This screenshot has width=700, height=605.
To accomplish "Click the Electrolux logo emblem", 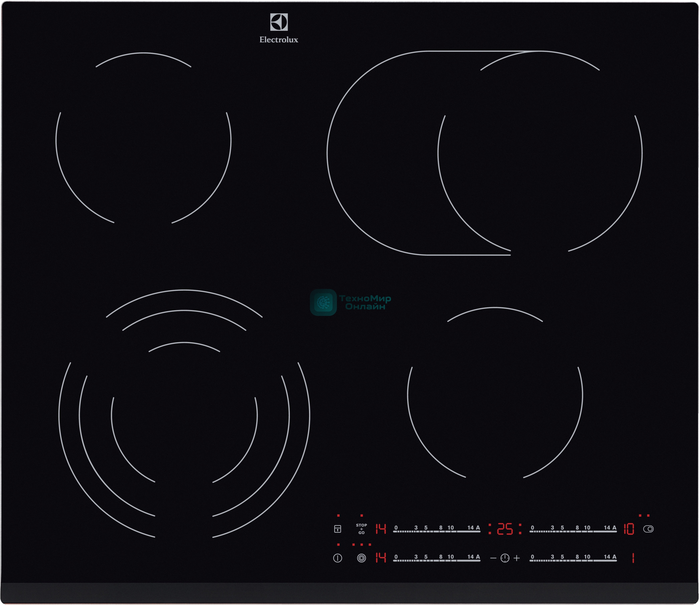I will [x=279, y=22].
